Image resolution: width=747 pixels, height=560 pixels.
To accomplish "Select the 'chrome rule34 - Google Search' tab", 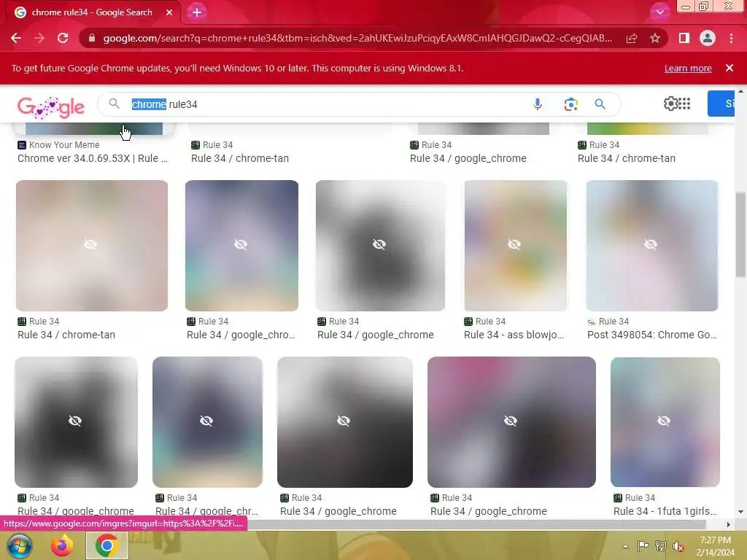I will [92, 12].
